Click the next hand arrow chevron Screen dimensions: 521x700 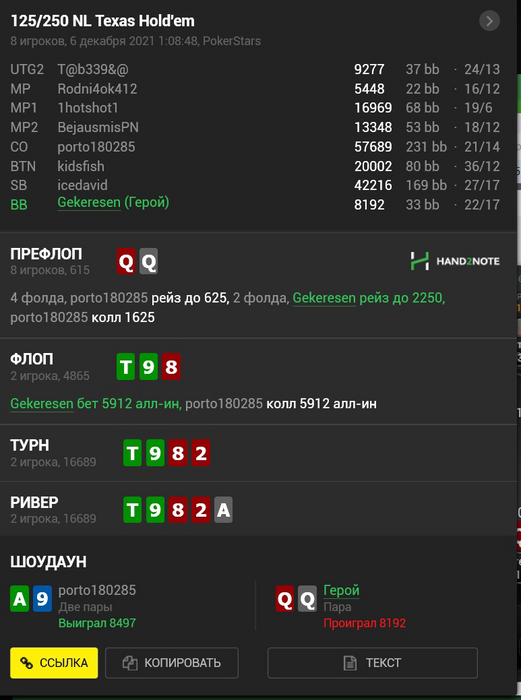click(489, 21)
